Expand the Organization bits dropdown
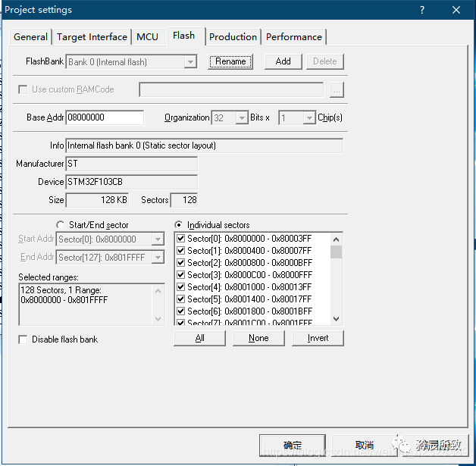This screenshot has height=466, width=476. 242,117
